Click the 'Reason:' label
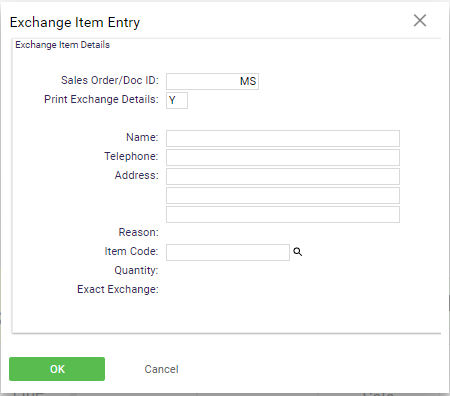Viewport: 450px width, 396px height. click(138, 232)
